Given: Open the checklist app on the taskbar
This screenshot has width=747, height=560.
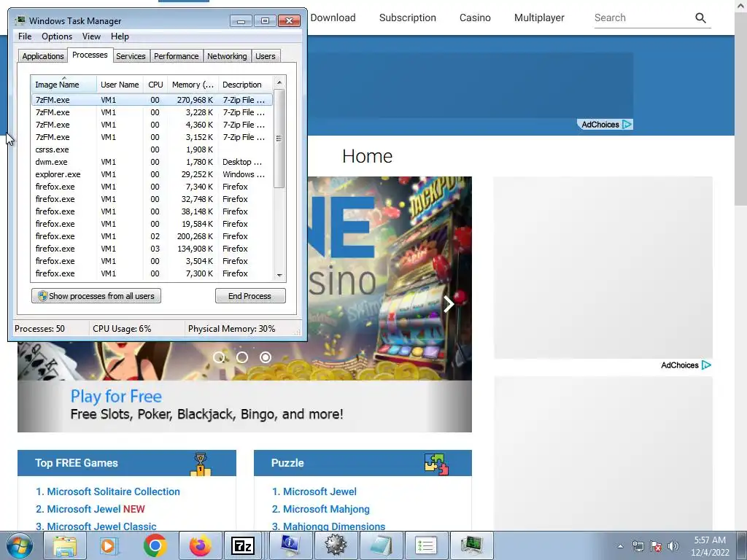Looking at the screenshot, I should [x=426, y=545].
